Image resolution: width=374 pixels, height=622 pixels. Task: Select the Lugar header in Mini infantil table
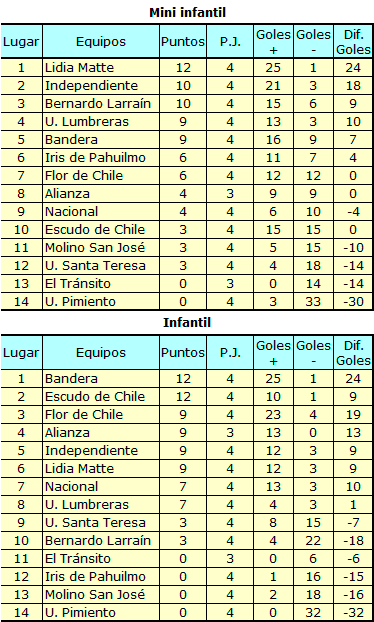point(21,42)
